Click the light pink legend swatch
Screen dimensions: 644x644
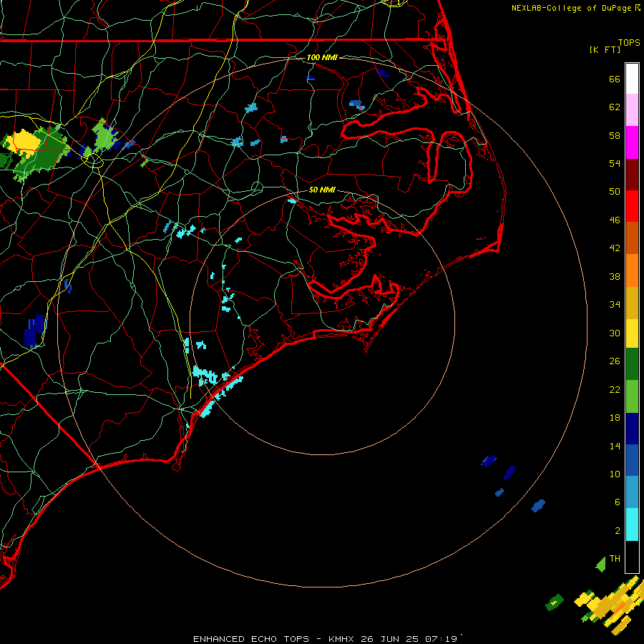632,110
